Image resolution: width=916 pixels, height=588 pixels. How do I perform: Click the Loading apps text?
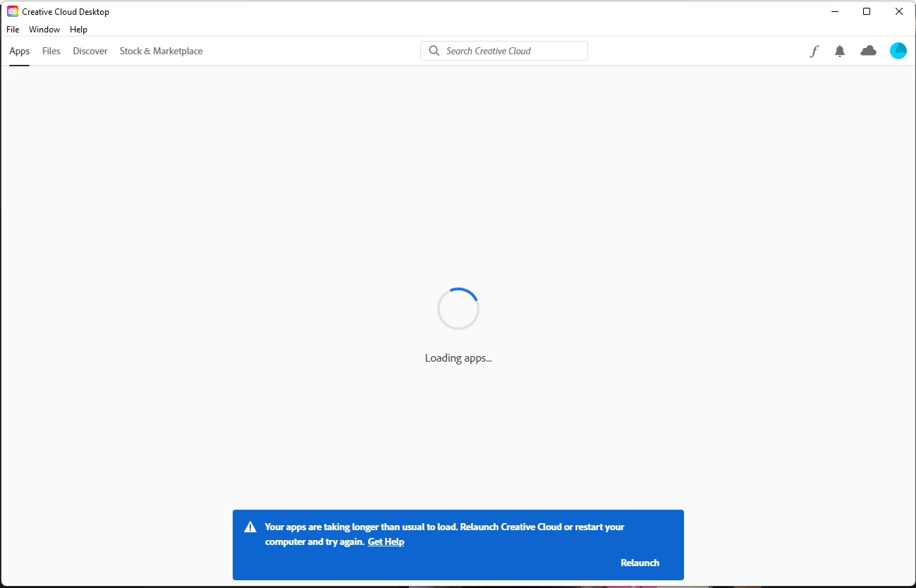click(458, 357)
